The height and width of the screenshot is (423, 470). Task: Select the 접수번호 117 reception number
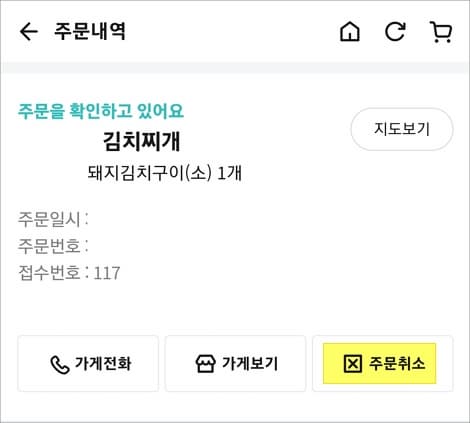tap(69, 273)
